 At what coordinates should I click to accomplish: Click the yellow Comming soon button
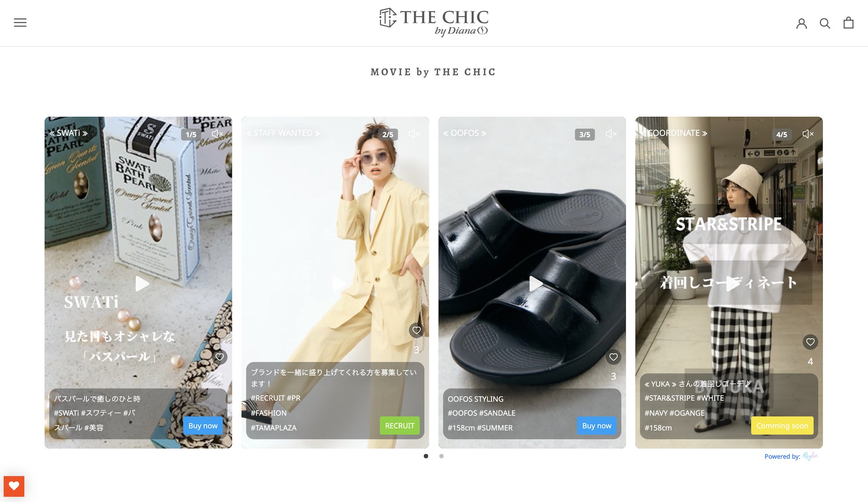[782, 425]
